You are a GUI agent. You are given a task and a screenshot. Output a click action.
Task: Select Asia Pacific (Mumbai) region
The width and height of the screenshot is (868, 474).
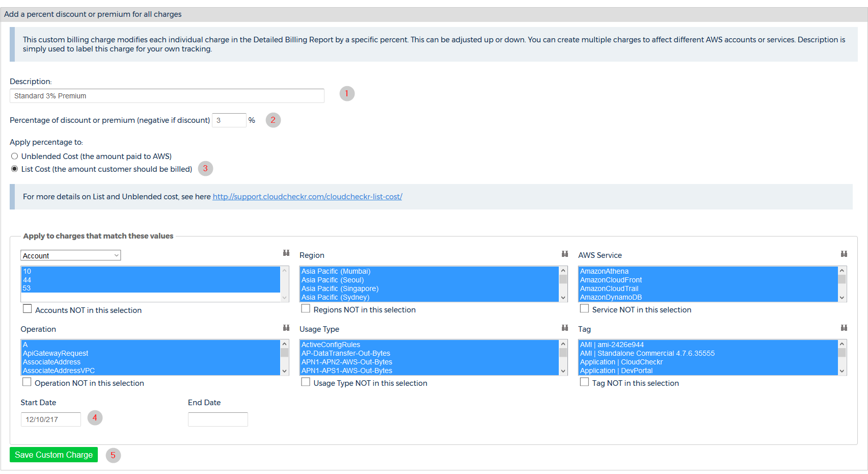tap(429, 271)
